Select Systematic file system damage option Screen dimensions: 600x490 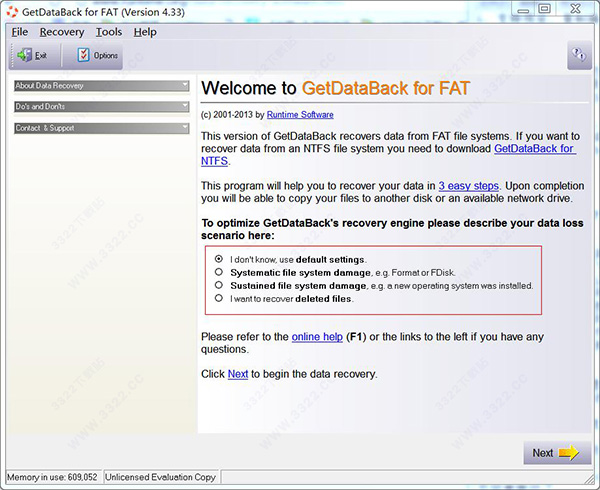[218, 272]
